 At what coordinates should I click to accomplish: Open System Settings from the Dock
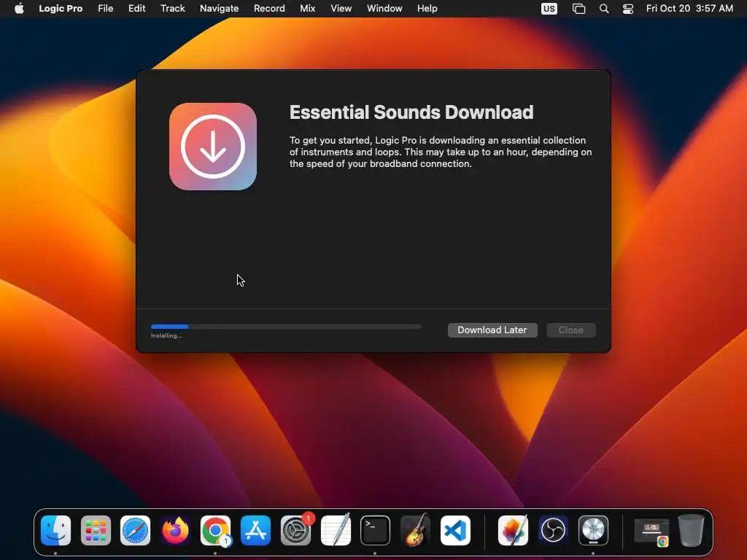coord(295,530)
